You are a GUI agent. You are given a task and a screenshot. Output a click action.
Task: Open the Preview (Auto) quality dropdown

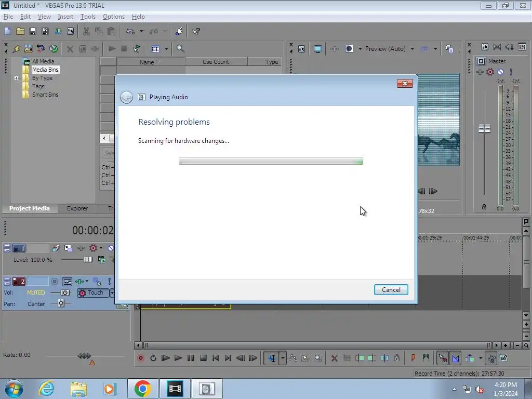[412, 48]
